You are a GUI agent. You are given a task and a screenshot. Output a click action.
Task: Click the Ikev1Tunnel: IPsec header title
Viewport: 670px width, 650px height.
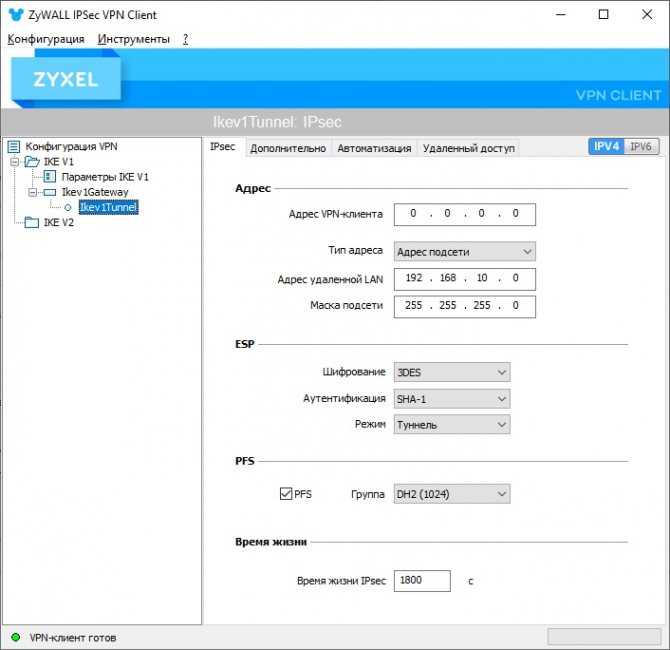(277, 122)
